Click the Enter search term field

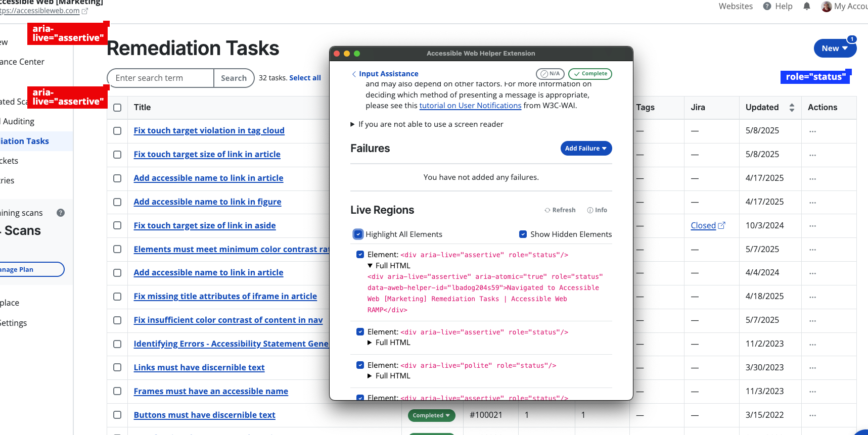pos(161,78)
